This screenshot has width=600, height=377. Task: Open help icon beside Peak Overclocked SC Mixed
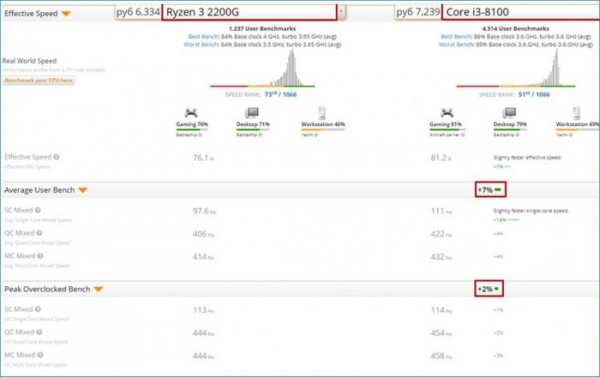click(x=38, y=309)
